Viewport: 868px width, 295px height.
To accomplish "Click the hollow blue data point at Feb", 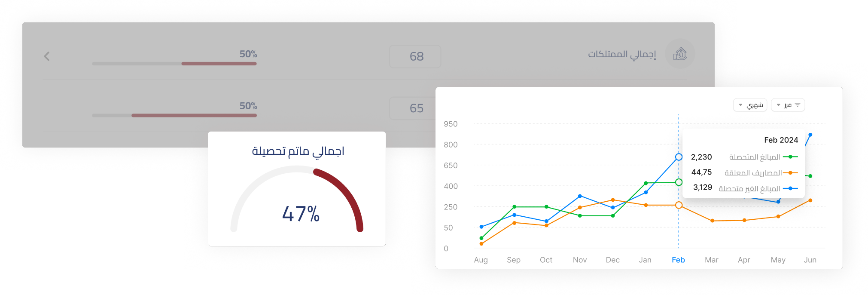I will [679, 157].
